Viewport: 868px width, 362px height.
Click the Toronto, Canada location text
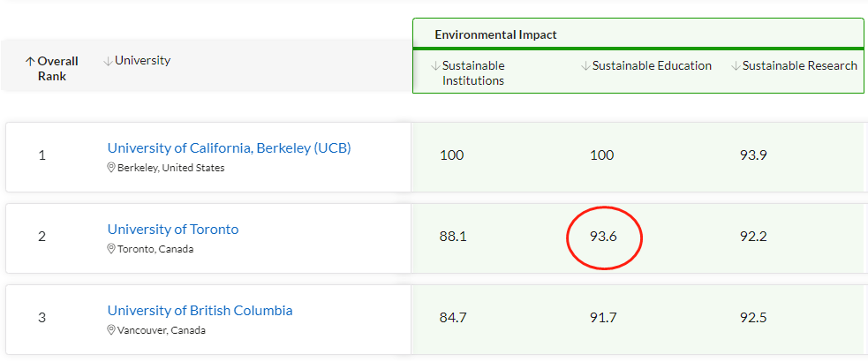(x=155, y=249)
